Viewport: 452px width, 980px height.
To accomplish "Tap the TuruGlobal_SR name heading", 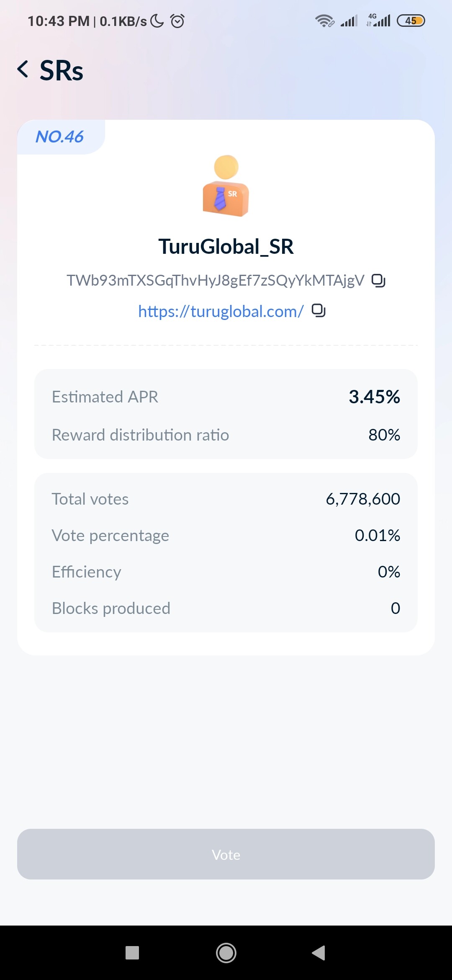I will click(226, 246).
